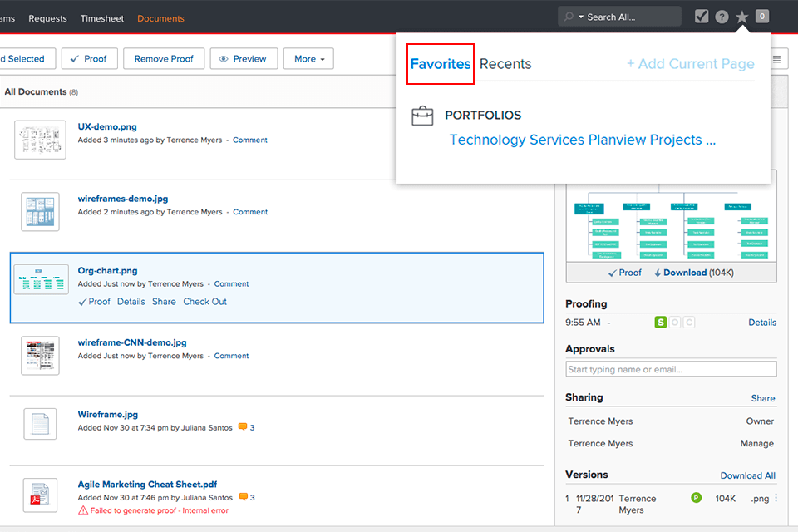Click Download All in Versions section
The width and height of the screenshot is (798, 532).
point(747,475)
